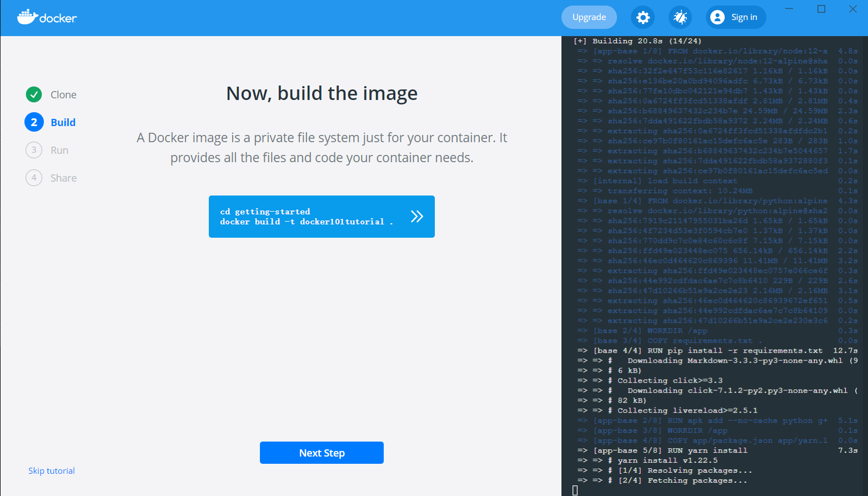Click terminal line 'Building 20.8s (14/24)'
The width and height of the screenshot is (868, 496).
click(638, 41)
